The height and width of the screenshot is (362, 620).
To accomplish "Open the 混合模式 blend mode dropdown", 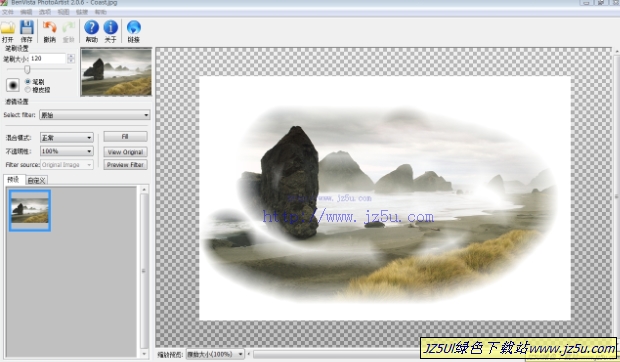I will point(66,138).
